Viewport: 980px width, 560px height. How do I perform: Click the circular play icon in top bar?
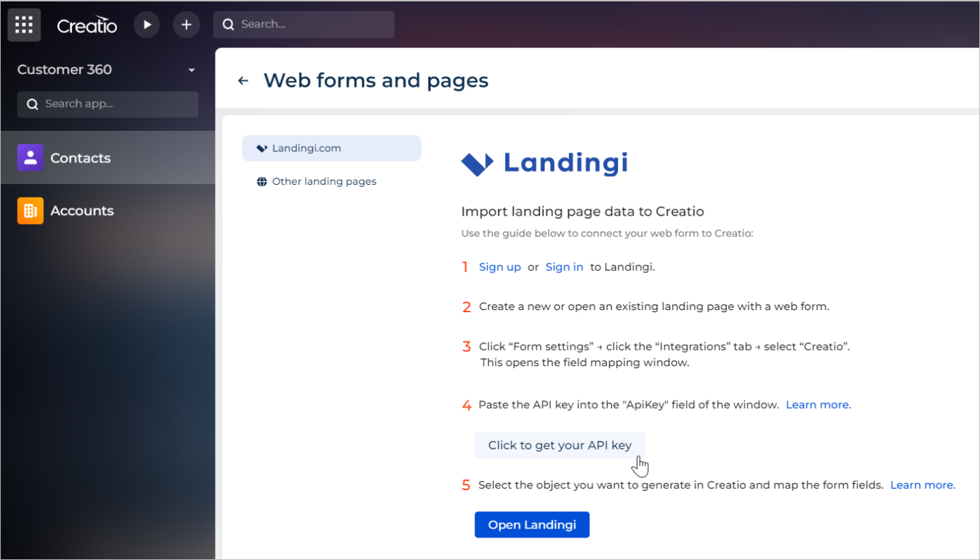pyautogui.click(x=147, y=24)
